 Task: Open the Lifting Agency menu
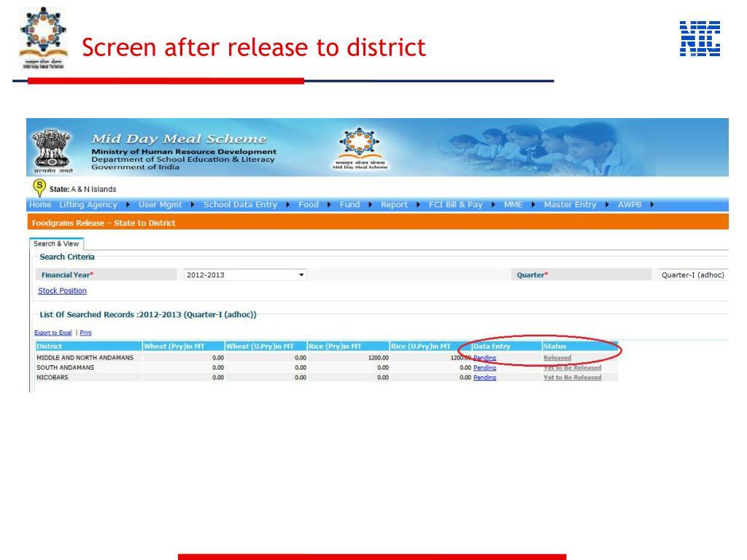point(88,204)
